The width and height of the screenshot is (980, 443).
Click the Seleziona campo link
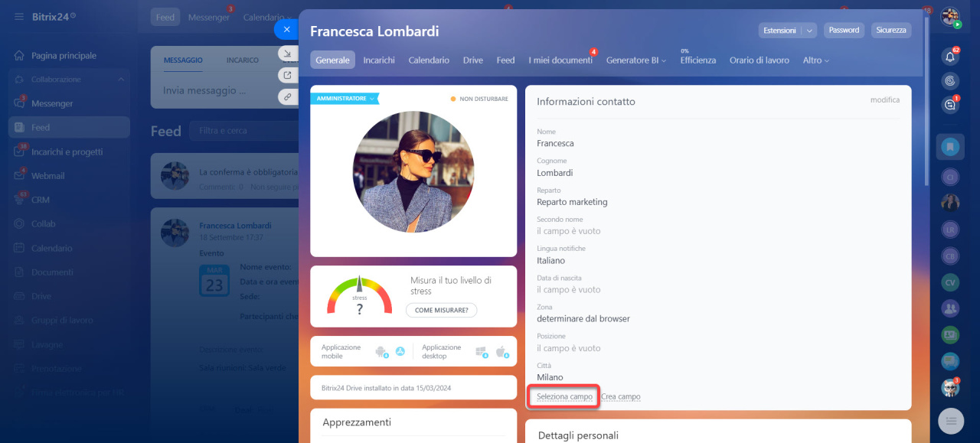pyautogui.click(x=564, y=397)
